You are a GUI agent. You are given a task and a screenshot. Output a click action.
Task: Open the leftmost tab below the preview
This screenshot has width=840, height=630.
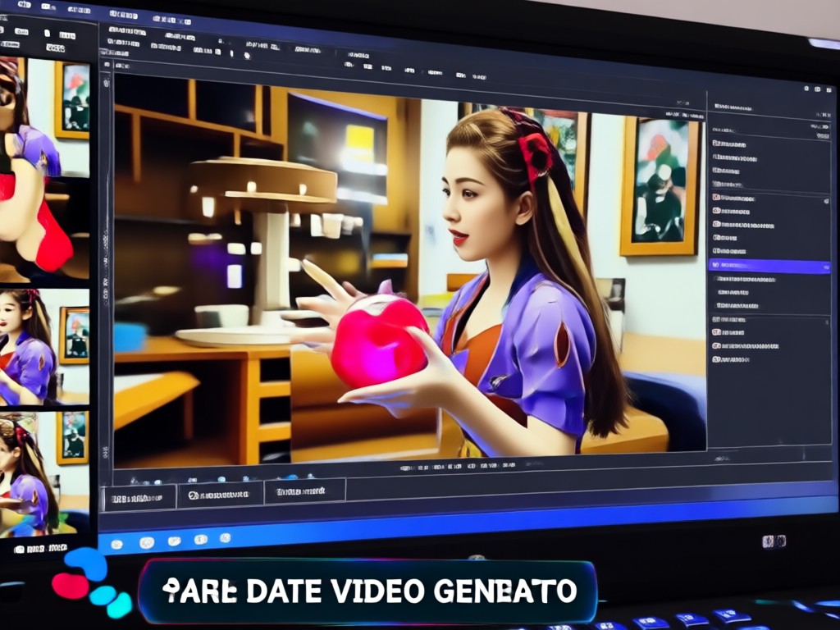[139, 498]
